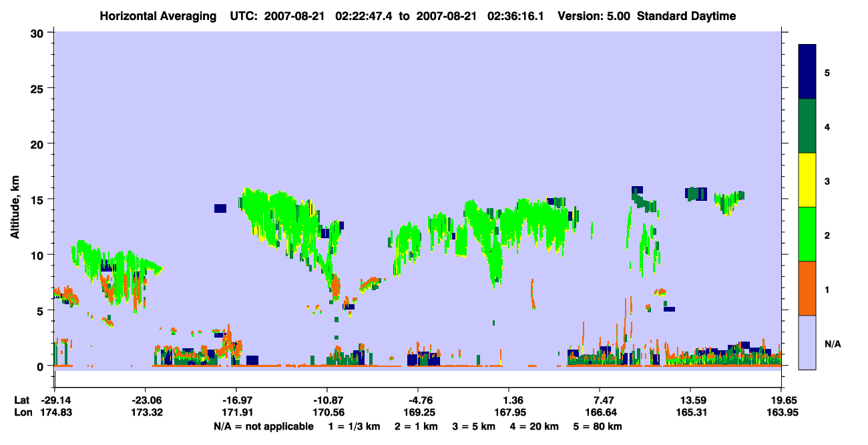Click the '4 = 20 km' legend entry
Screen dimensions: 868x445
coord(533,426)
